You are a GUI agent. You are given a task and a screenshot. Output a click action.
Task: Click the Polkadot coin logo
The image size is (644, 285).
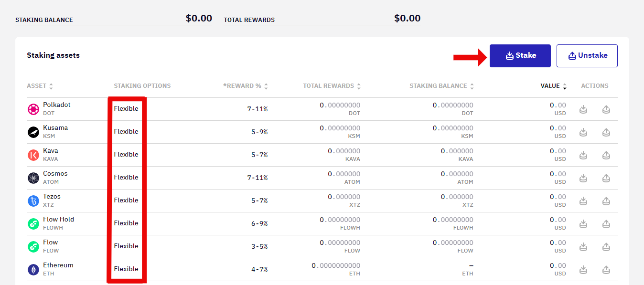[x=33, y=109]
